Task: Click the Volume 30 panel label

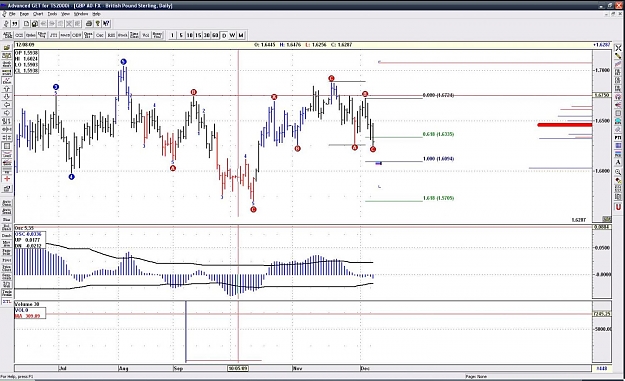Action: pyautogui.click(x=27, y=304)
